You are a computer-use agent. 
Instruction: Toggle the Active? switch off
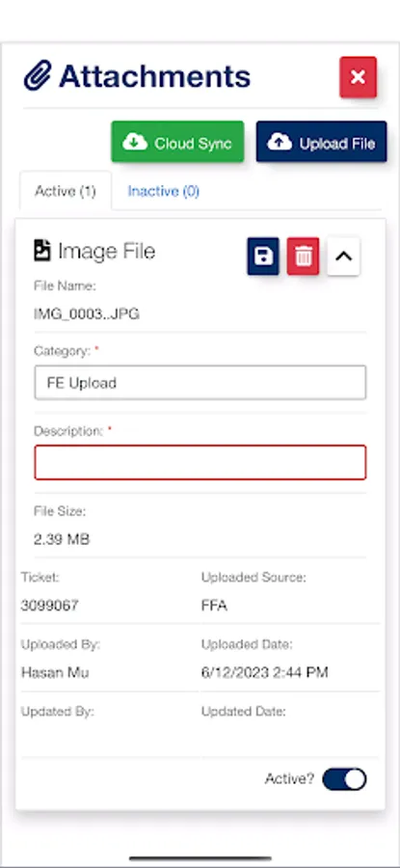pos(344,779)
